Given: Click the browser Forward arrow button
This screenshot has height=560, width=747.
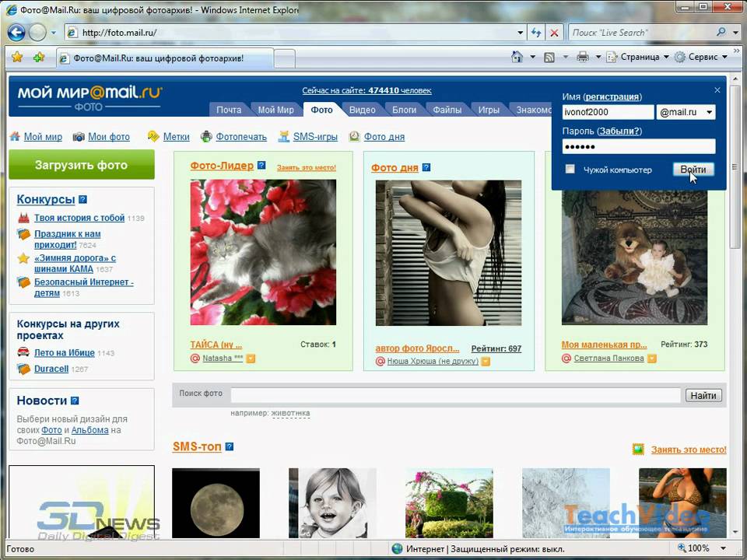Looking at the screenshot, I should [37, 33].
